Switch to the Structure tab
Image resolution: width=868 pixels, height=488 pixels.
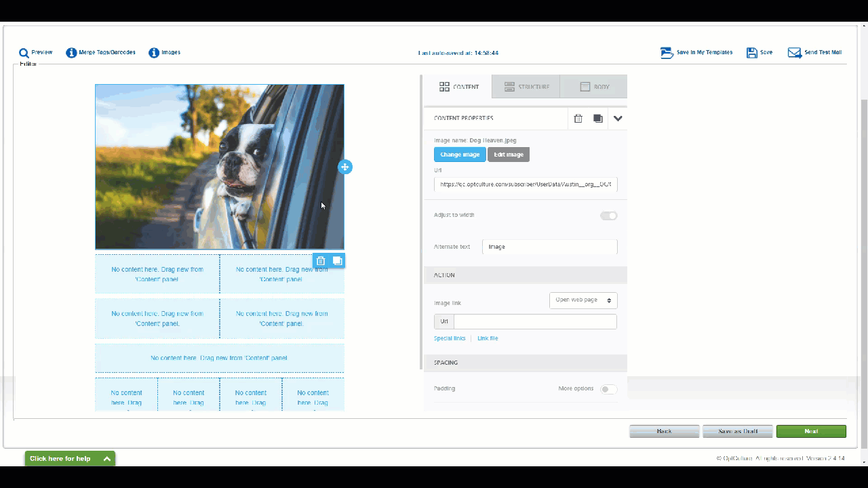tap(526, 87)
